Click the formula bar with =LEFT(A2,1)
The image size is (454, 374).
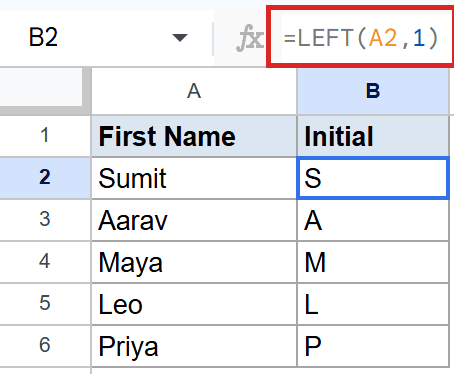point(361,37)
